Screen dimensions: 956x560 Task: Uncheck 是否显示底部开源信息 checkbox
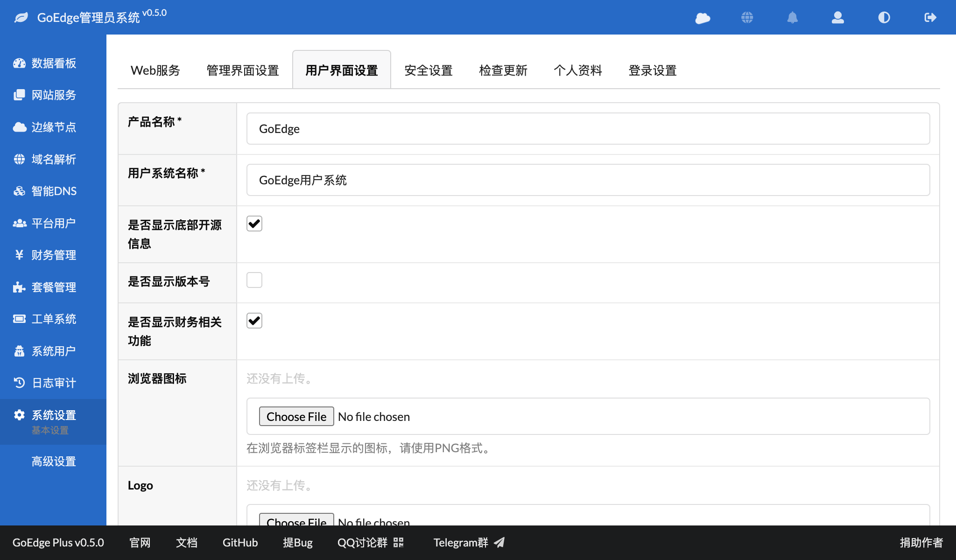coord(254,224)
